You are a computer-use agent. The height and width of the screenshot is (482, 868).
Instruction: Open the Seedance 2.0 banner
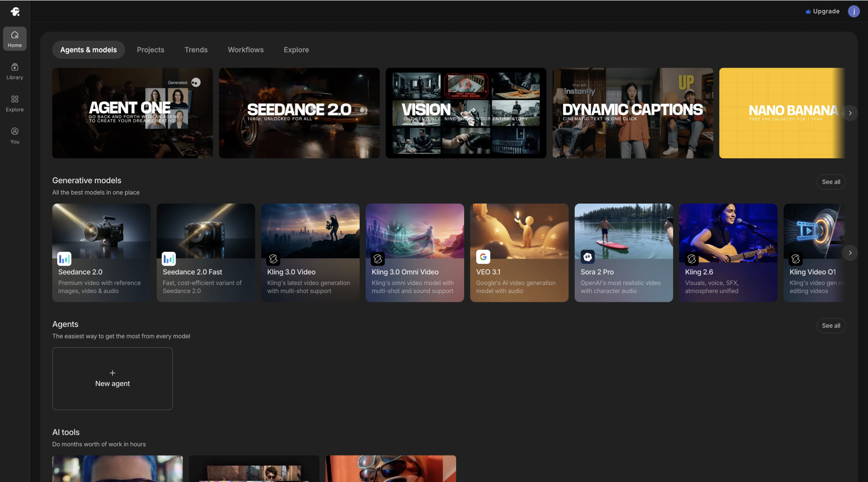pyautogui.click(x=299, y=113)
